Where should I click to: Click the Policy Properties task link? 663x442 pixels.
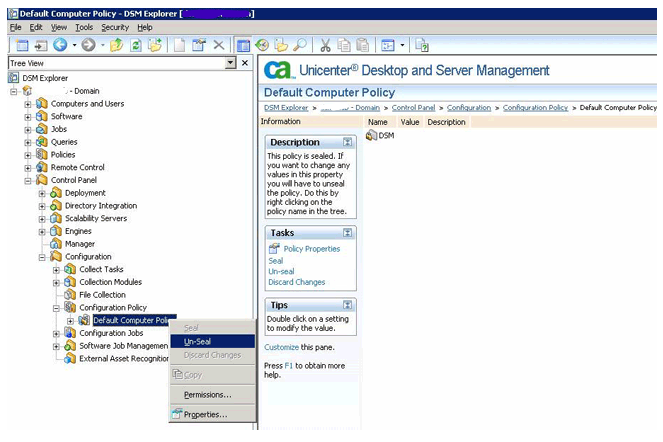(x=311, y=249)
